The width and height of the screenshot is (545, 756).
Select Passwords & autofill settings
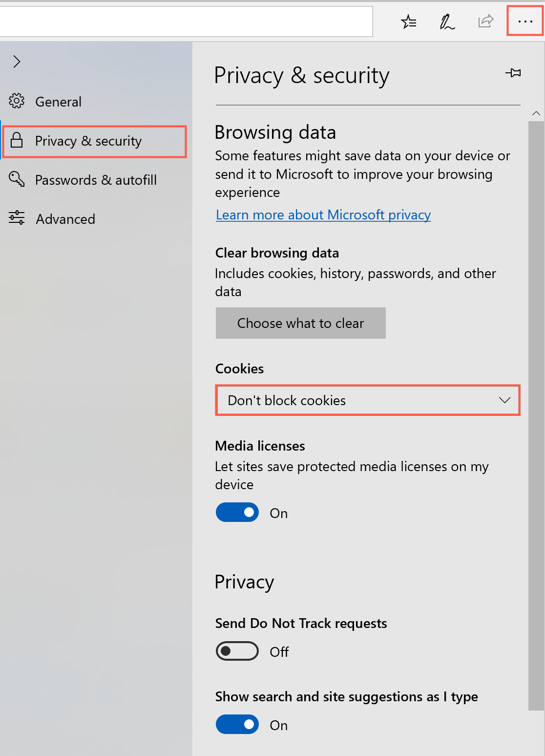pos(96,179)
